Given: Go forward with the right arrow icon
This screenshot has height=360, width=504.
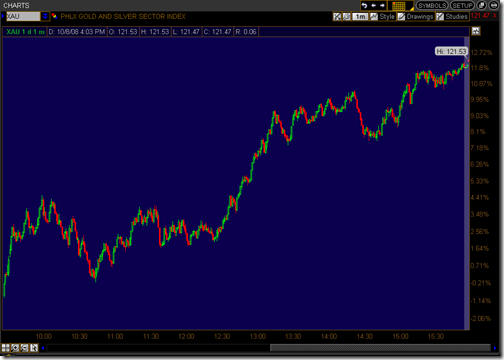Looking at the screenshot, I should 382,6.
